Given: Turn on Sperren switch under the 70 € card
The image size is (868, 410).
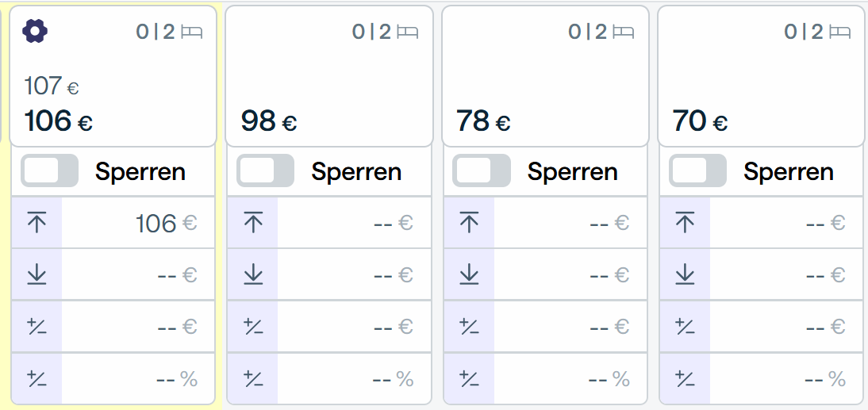Looking at the screenshot, I should [x=697, y=171].
